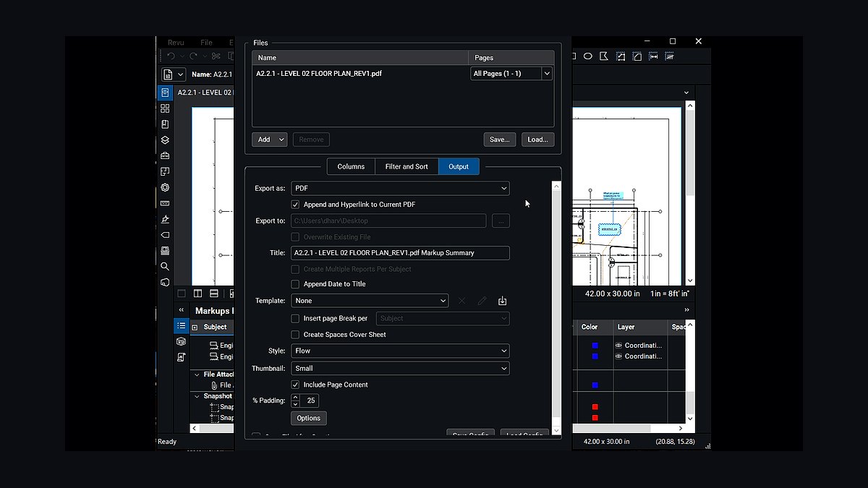868x488 pixels.
Task: Open the new document dropdown arrow in toolbar
Action: 180,74
